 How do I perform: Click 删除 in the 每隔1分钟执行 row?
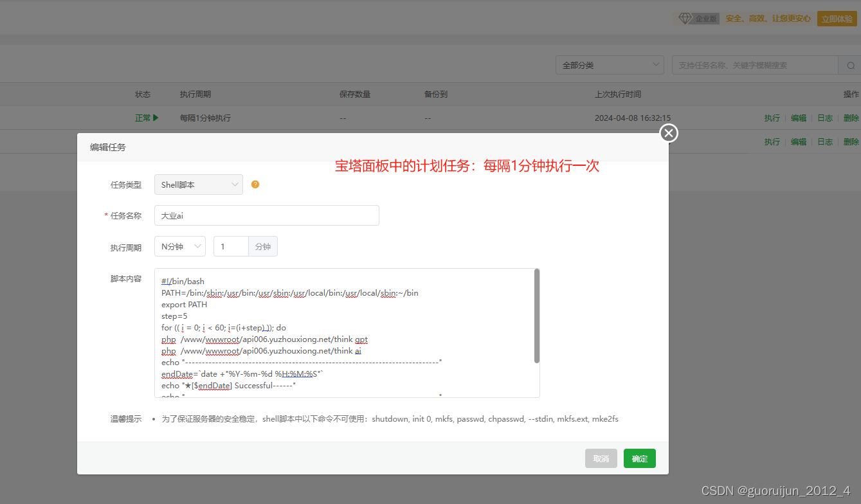point(851,118)
